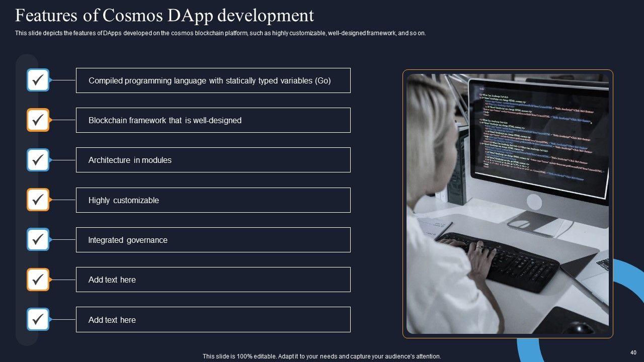The width and height of the screenshot is (644, 362).
Task: Select the checkmark icon next to Blockchain framework
Action: [x=38, y=120]
